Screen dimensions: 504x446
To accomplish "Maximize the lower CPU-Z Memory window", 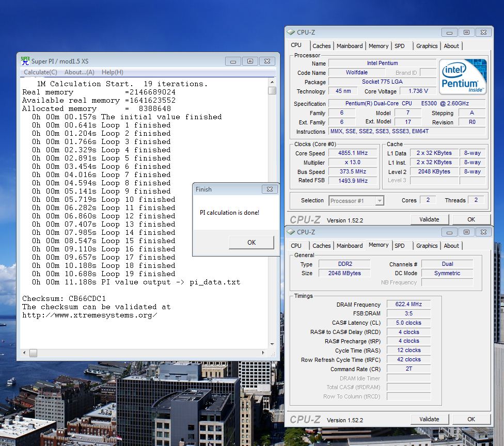I will click(466, 232).
